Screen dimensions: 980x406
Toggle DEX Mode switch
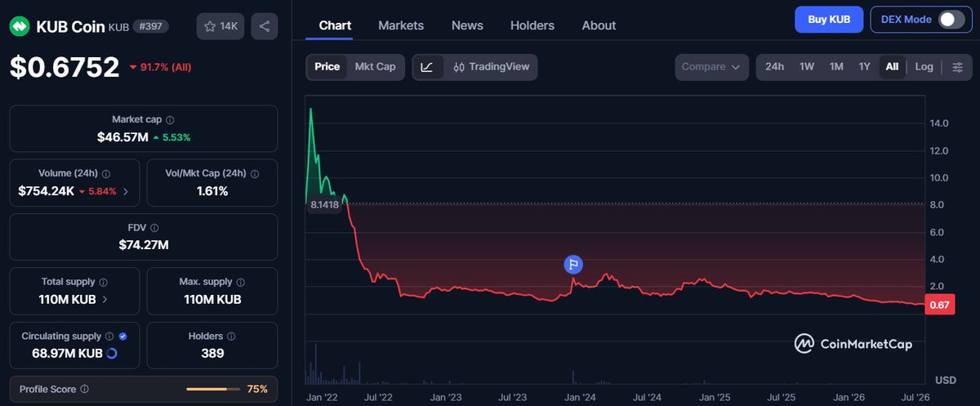click(x=951, y=20)
